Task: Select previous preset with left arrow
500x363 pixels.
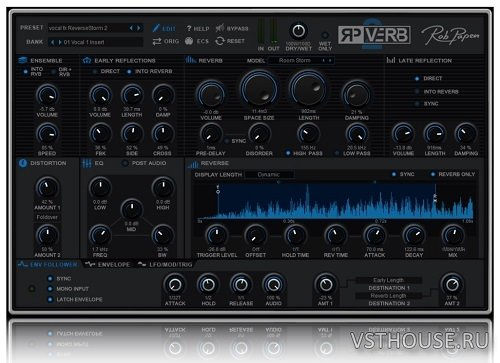Action: point(131,28)
